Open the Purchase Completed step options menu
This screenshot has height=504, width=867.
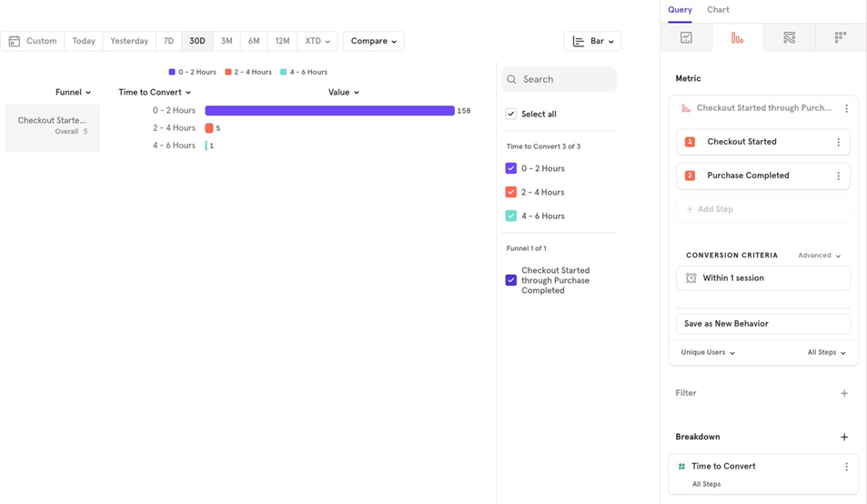pos(838,176)
